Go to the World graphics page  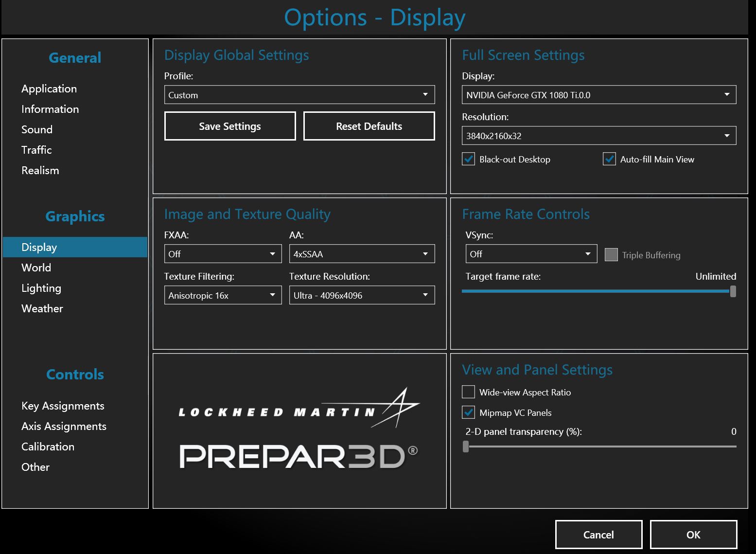36,268
